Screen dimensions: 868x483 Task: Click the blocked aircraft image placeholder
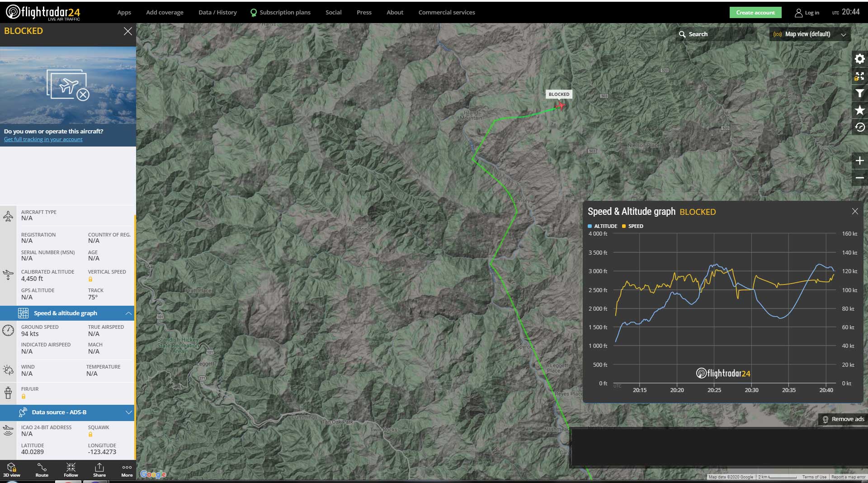pyautogui.click(x=68, y=85)
